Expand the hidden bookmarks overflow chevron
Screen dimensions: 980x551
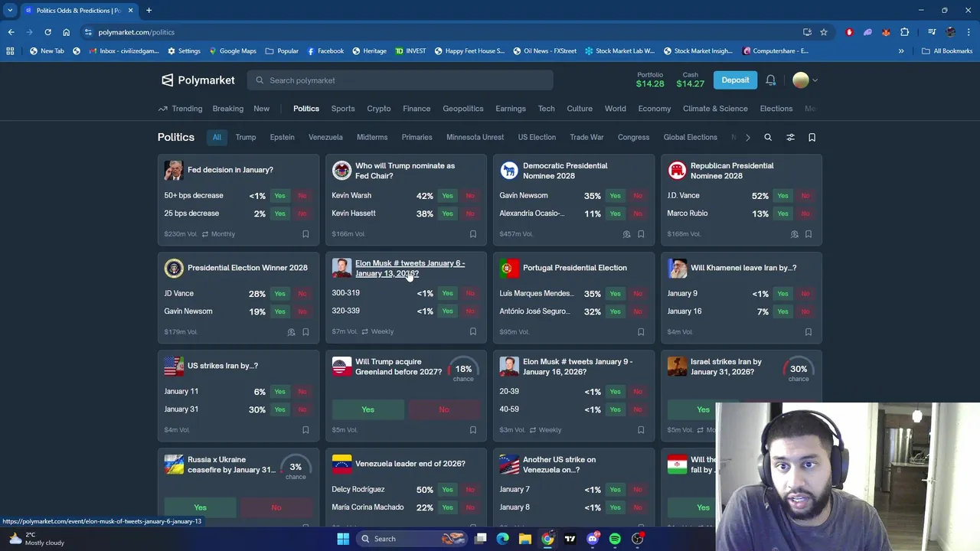901,51
